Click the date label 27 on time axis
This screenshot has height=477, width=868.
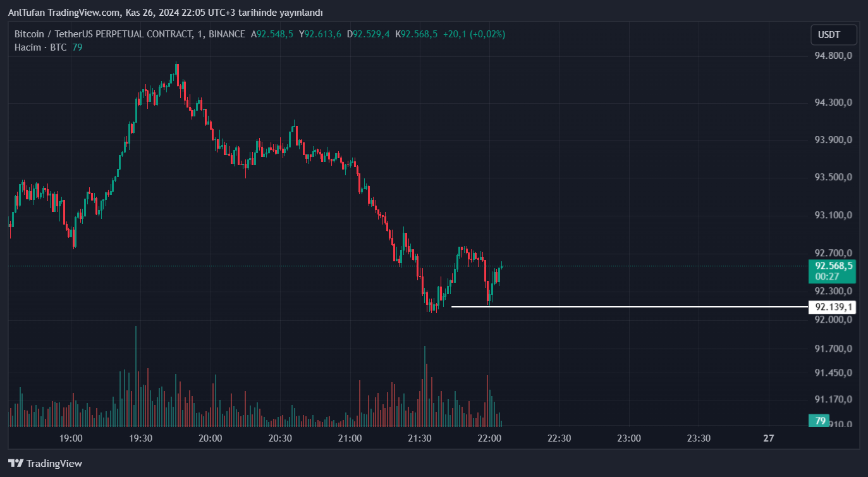[769, 438]
